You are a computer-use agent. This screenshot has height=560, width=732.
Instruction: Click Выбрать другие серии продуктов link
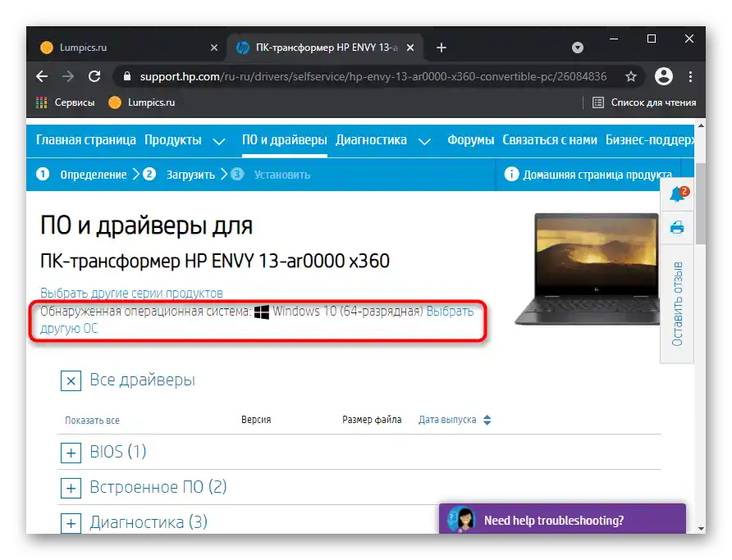tap(131, 294)
